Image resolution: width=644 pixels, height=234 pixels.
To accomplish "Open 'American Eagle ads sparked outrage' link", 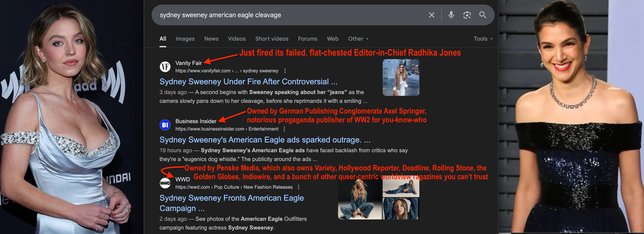I will pos(265,140).
